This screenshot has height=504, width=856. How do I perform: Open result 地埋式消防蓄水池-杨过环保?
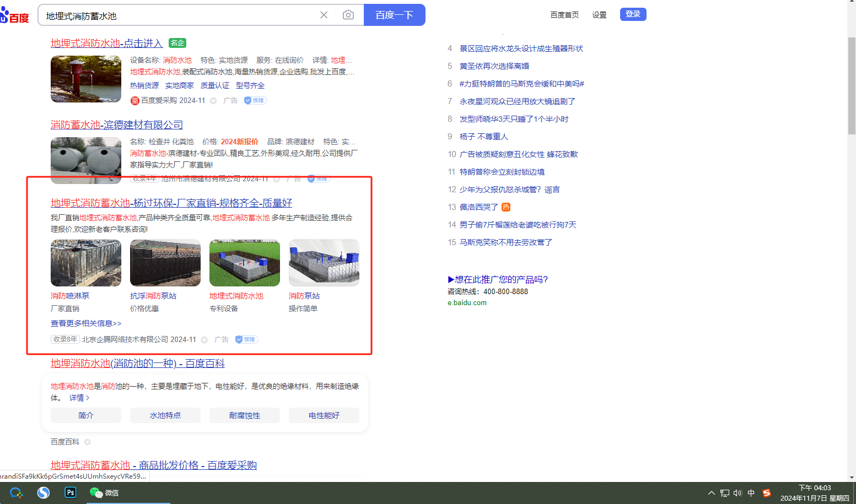[171, 203]
